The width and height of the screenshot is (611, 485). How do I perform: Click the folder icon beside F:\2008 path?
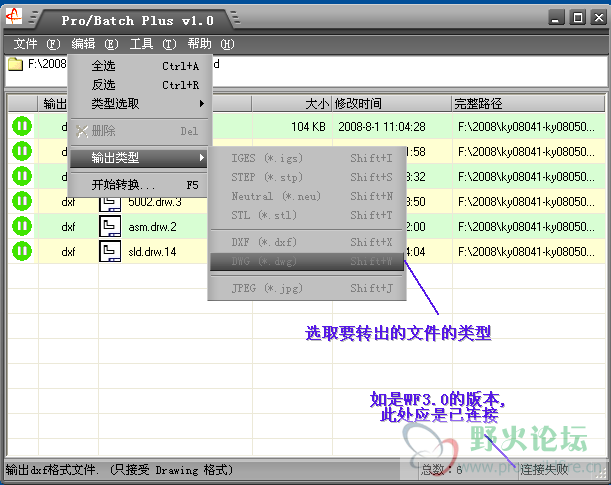point(16,64)
